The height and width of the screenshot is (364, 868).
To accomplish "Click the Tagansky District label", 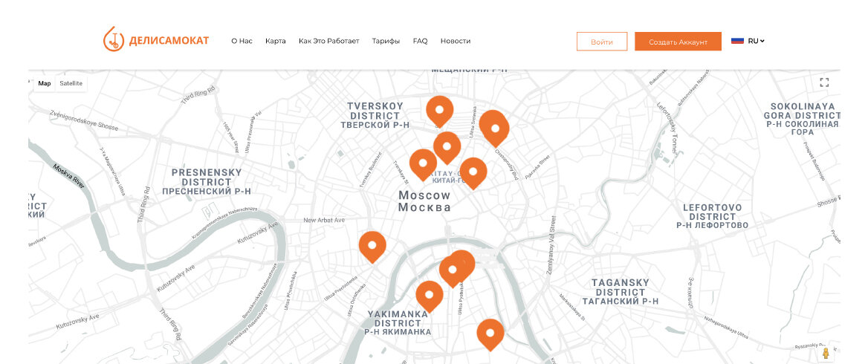I will point(620,291).
